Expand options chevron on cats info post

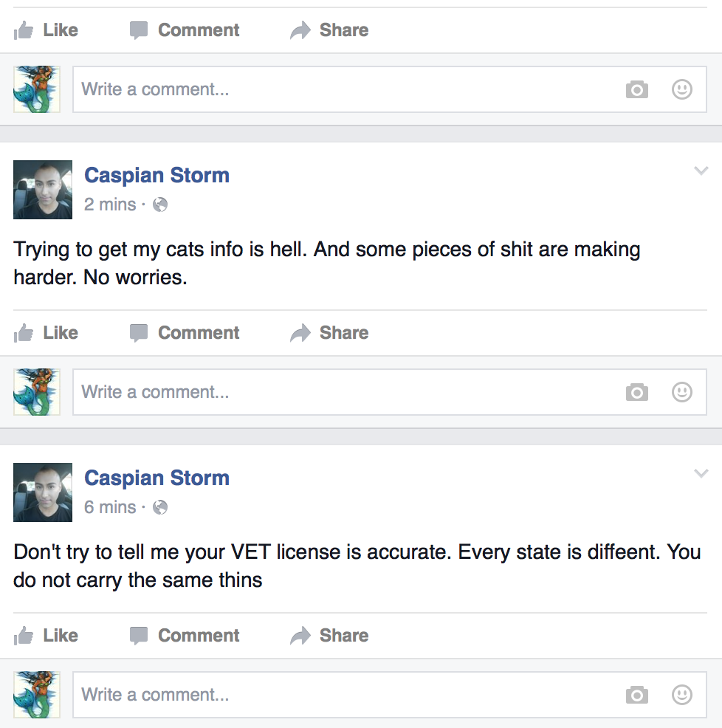click(x=701, y=171)
